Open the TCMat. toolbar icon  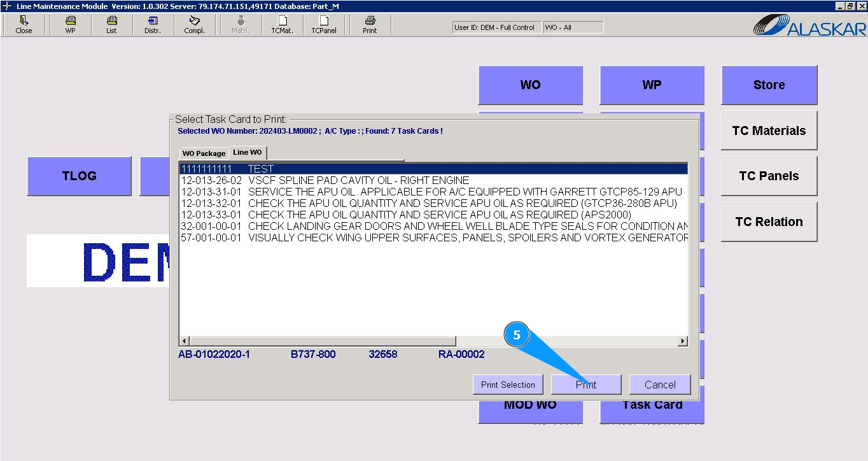pos(282,25)
